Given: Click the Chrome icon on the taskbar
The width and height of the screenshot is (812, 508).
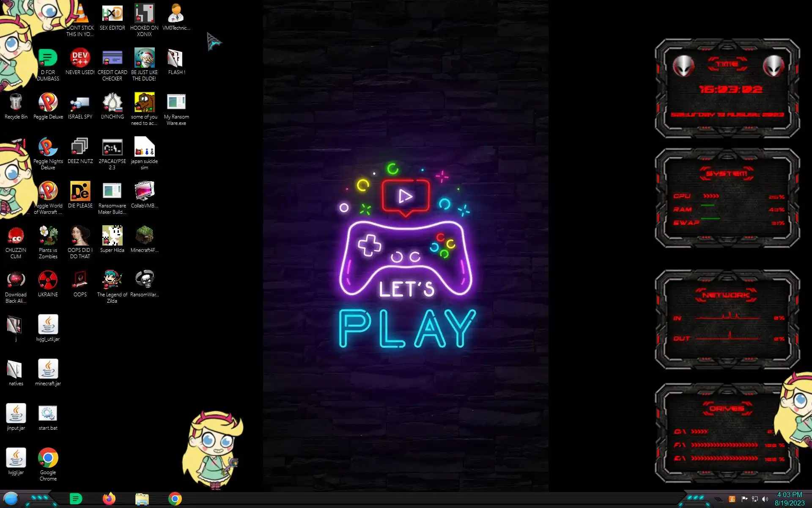Looking at the screenshot, I should coord(175,499).
